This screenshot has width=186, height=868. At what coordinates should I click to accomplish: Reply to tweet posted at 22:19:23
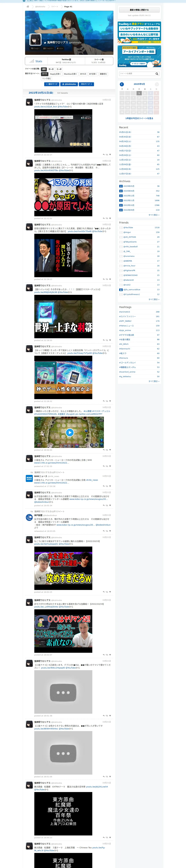tap(104, 279)
